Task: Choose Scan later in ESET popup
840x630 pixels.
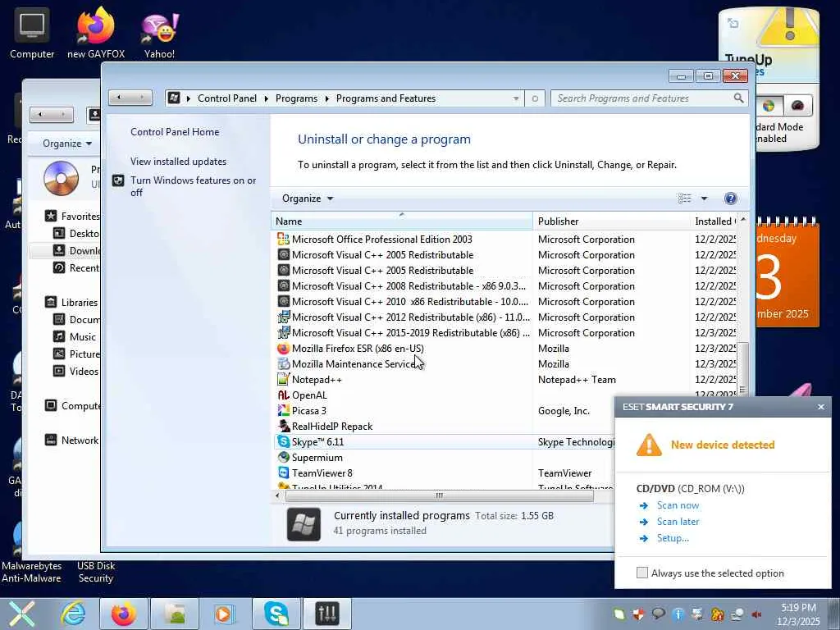Action: [x=678, y=521]
